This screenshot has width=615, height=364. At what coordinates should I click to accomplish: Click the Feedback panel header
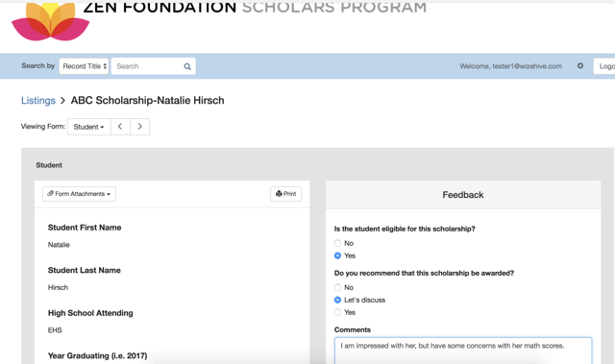click(x=463, y=195)
